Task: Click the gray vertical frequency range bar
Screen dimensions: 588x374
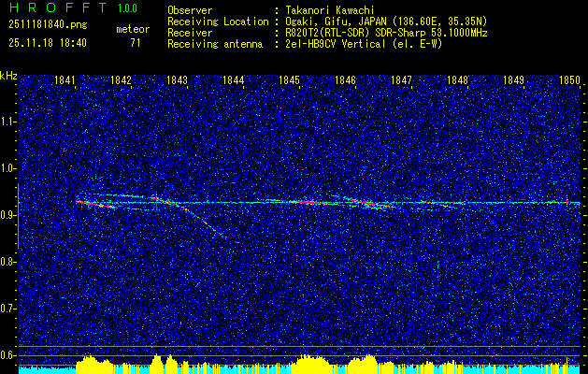Action: (18, 216)
